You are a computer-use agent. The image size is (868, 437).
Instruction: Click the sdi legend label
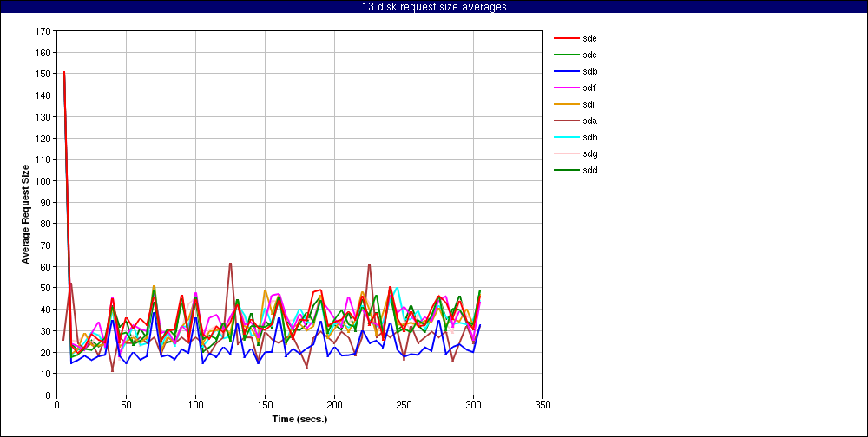pos(589,105)
